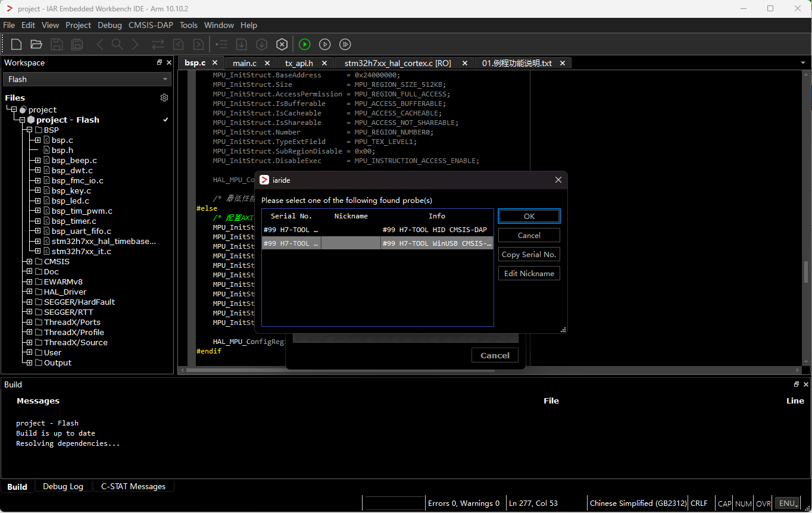Open the CMSIS-DAP menu
The image size is (812, 513).
tap(150, 25)
